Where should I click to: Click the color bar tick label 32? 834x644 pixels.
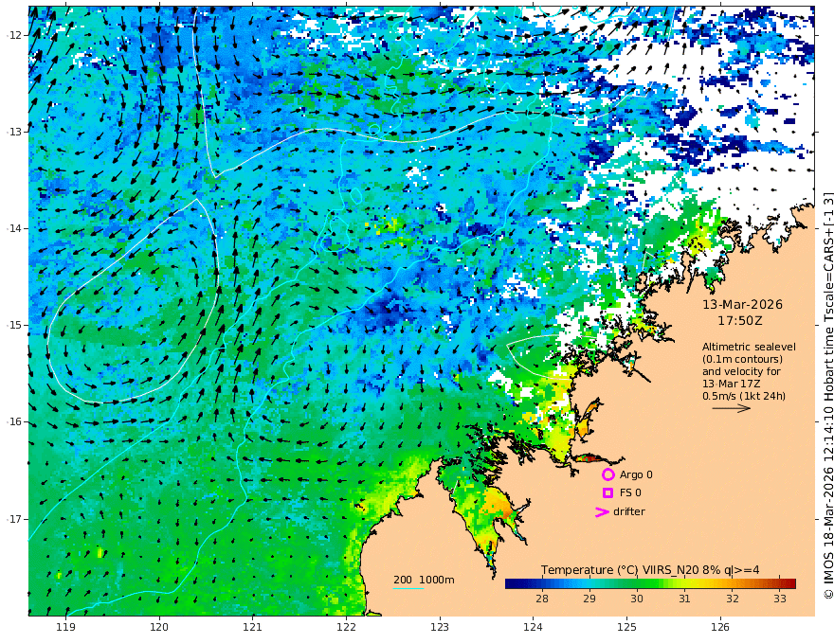pyautogui.click(x=733, y=599)
